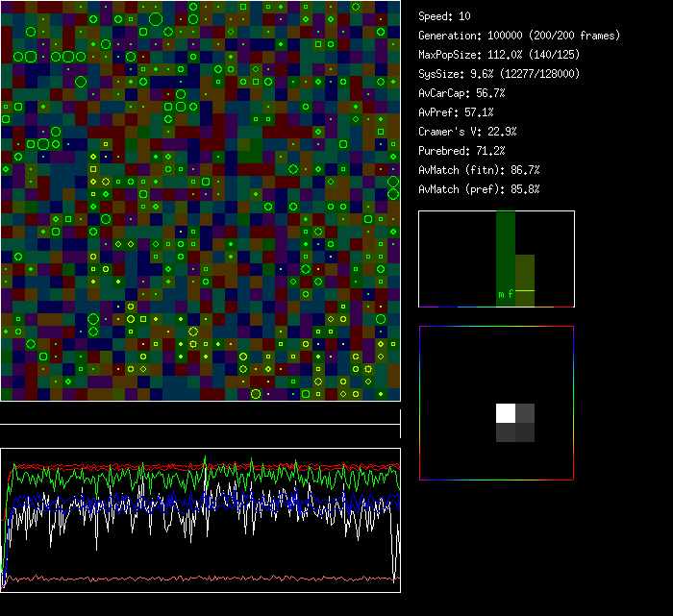Click the AvPref 57.1% value
Image resolution: width=673 pixels, height=616 pixels.
[x=456, y=112]
